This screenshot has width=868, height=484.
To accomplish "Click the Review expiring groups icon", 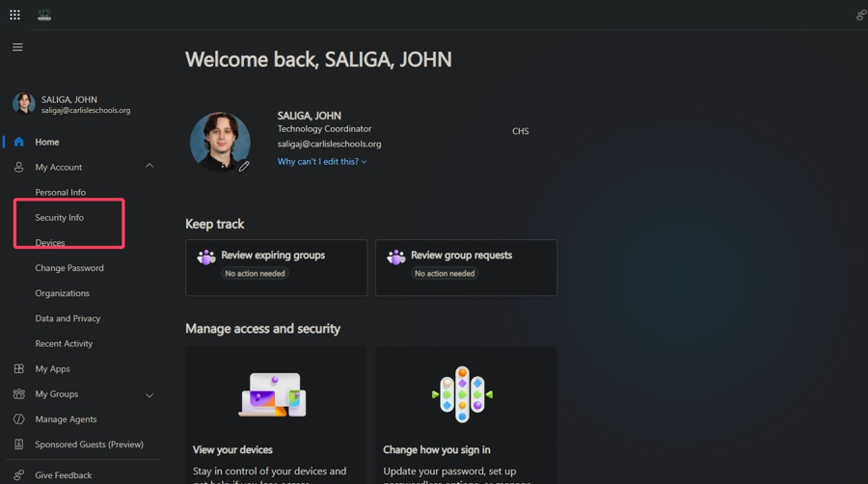I will coord(206,257).
